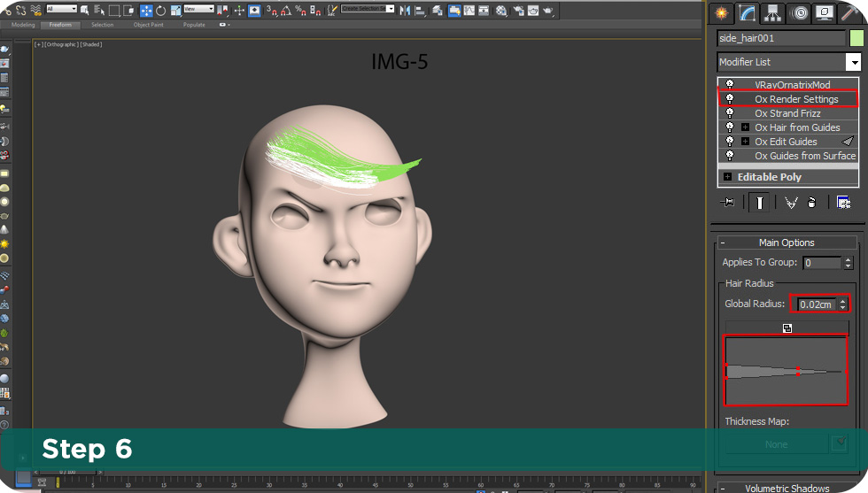Open the Display panel icon

[825, 12]
